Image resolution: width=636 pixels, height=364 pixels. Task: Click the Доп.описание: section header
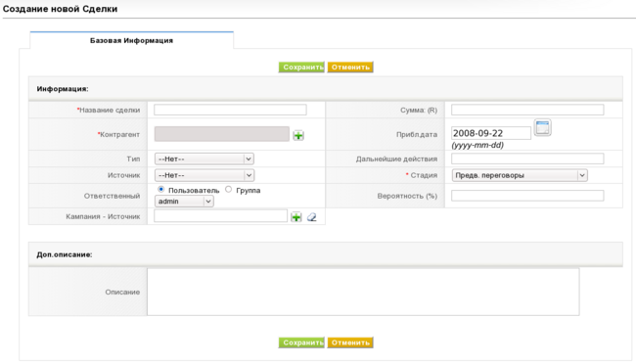[325, 254]
